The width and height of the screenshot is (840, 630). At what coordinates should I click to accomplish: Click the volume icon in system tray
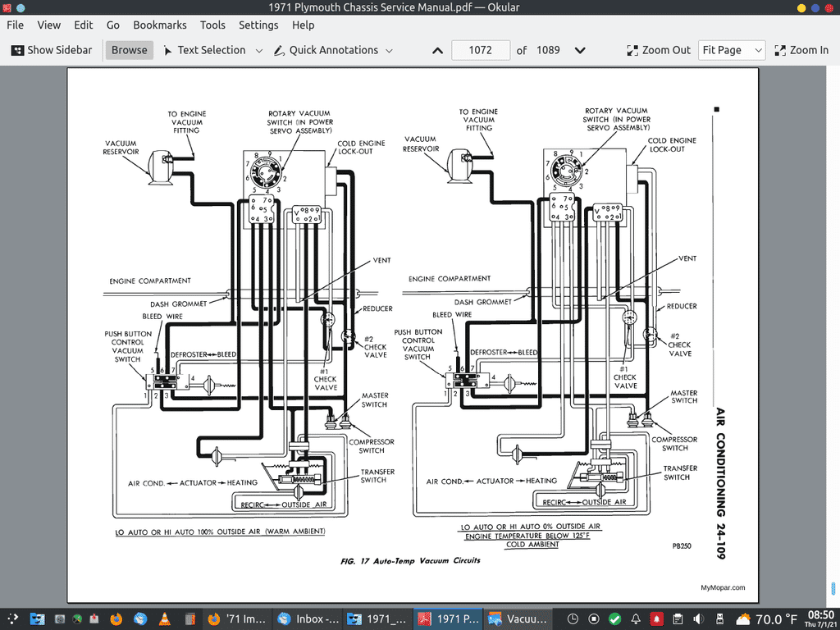point(700,619)
